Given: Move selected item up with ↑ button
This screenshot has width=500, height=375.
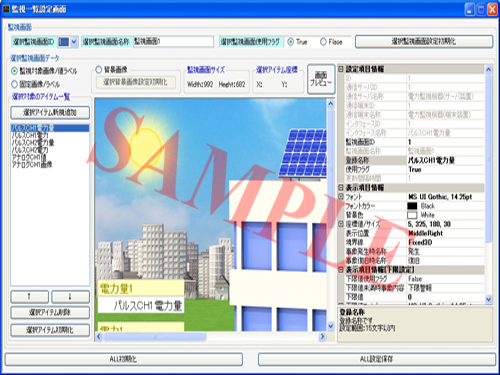Looking at the screenshot, I should (x=30, y=297).
